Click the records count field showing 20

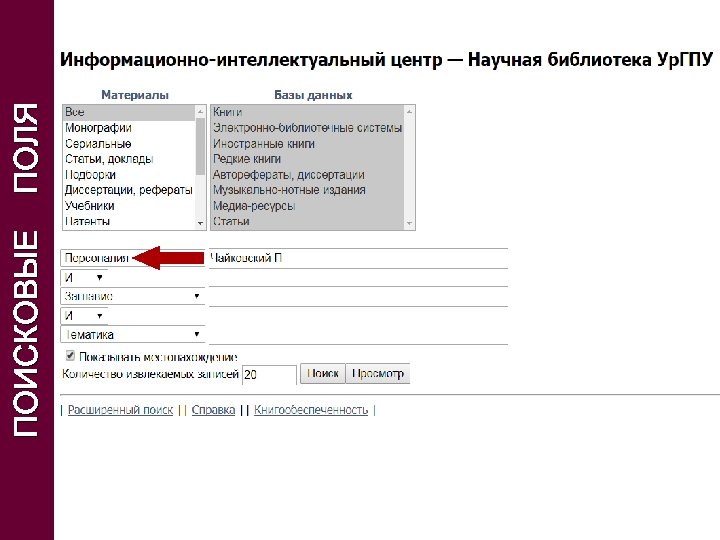(269, 375)
